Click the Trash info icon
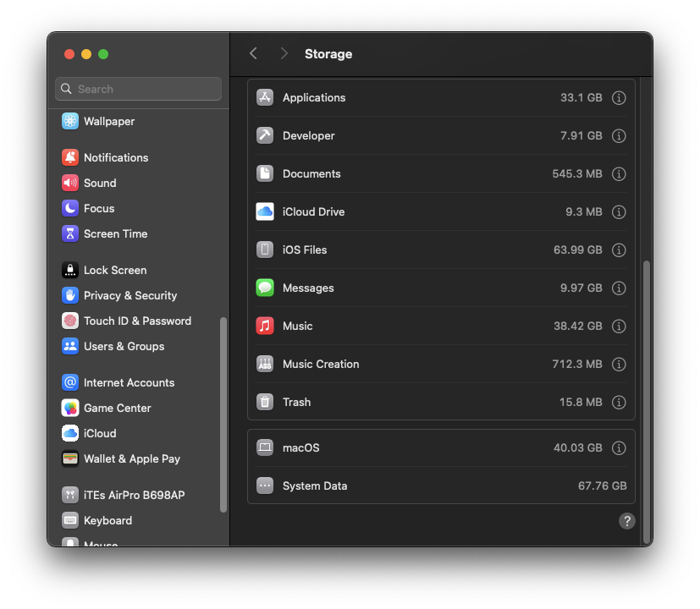 click(619, 403)
